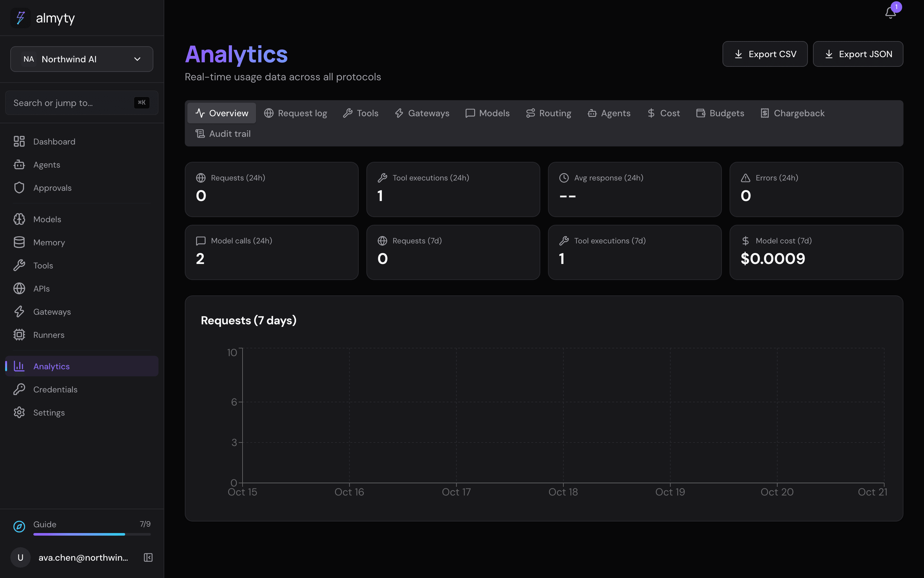Open Dashboard from the sidebar
Viewport: 924px width, 578px height.
[82, 141]
